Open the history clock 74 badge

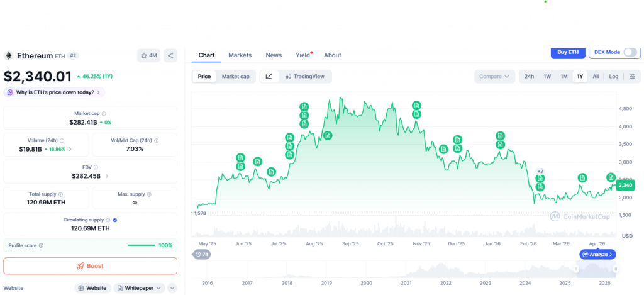[201, 254]
